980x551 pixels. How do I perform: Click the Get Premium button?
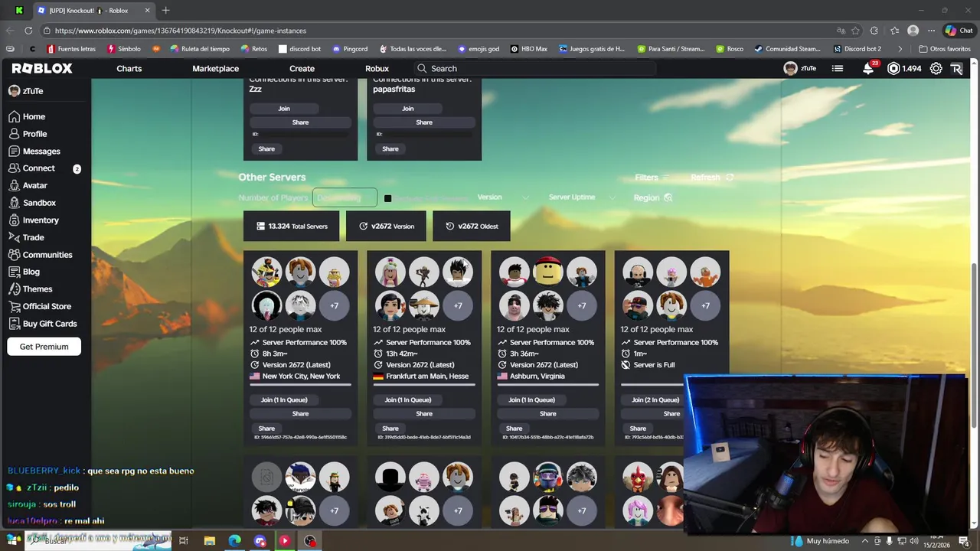pyautogui.click(x=44, y=347)
